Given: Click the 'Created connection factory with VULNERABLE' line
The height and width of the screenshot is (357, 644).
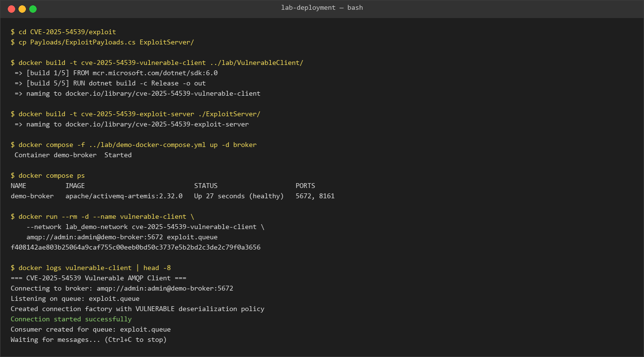Looking at the screenshot, I should pos(138,309).
